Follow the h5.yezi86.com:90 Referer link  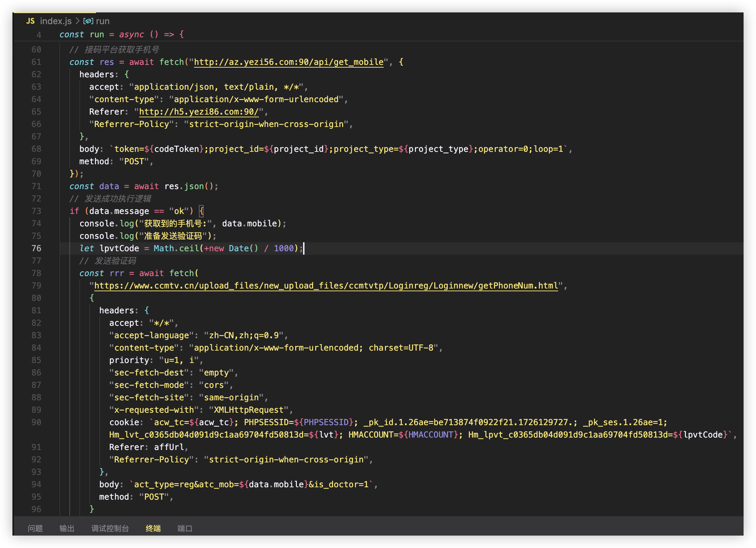click(199, 112)
